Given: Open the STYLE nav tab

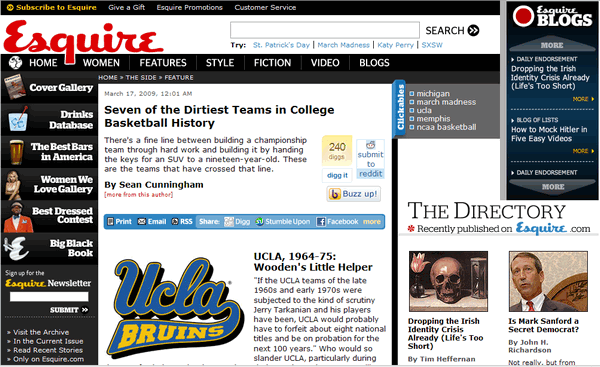Looking at the screenshot, I should (220, 63).
